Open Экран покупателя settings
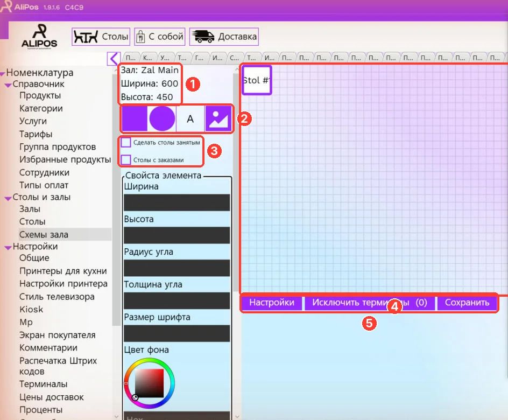The width and height of the screenshot is (508, 420). [x=58, y=335]
